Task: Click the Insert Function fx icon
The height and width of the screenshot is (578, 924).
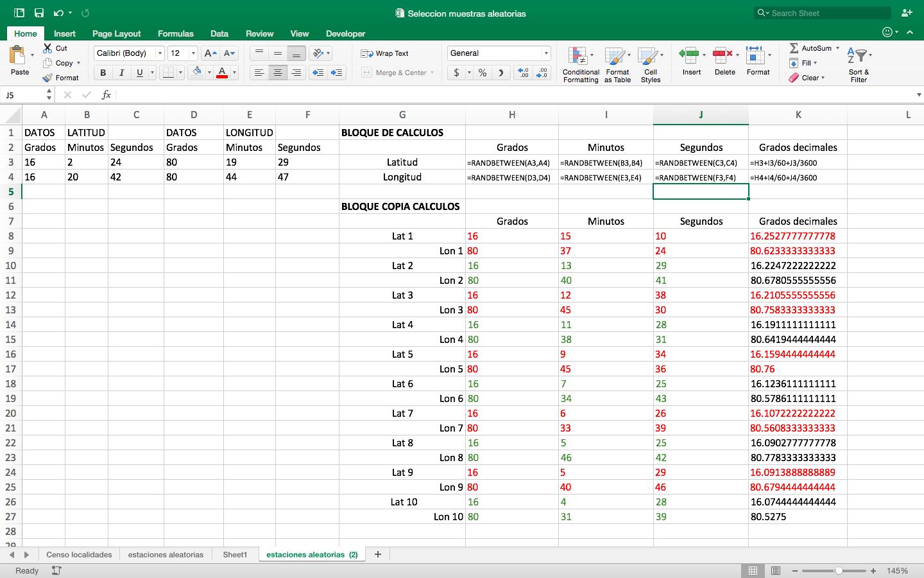Action: [x=107, y=95]
